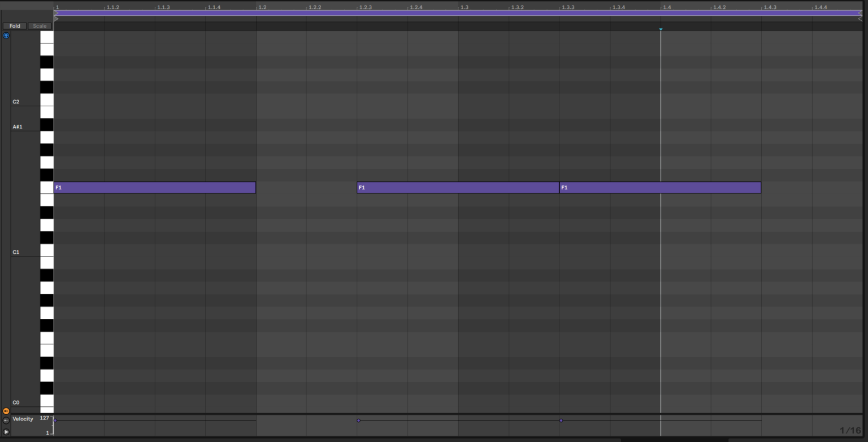
Task: Click the 127 velocity value label
Action: (45, 418)
